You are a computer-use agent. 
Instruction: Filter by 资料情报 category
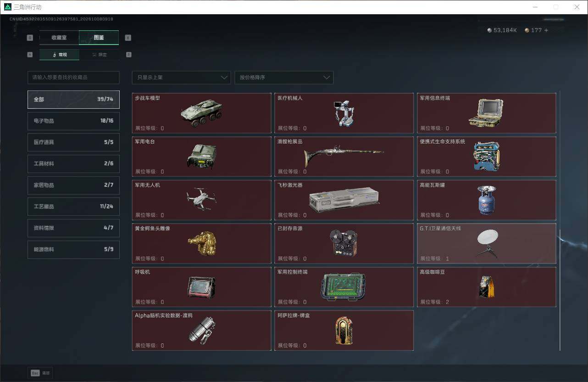(x=73, y=228)
